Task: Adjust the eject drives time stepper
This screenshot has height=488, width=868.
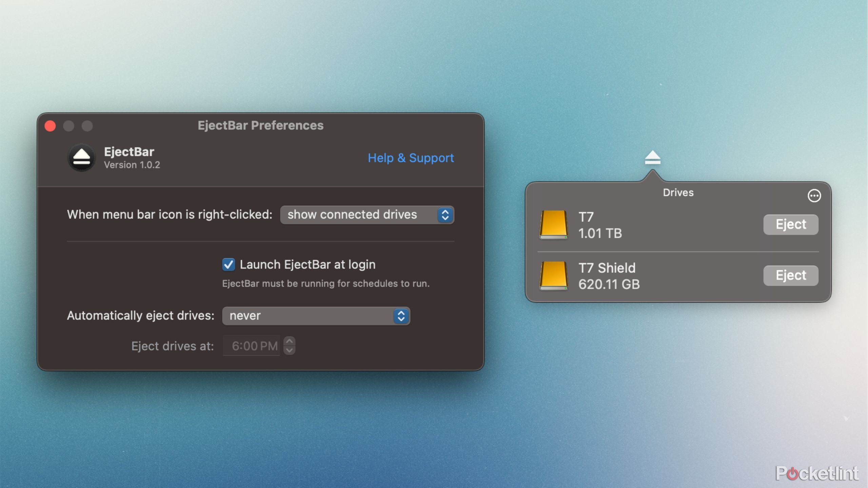Action: click(289, 346)
